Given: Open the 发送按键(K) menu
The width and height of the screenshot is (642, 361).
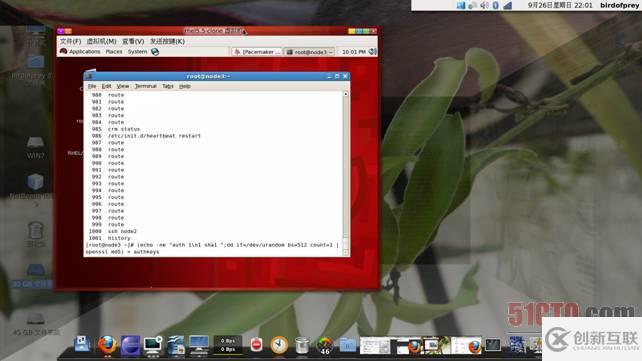Looking at the screenshot, I should pos(167,41).
